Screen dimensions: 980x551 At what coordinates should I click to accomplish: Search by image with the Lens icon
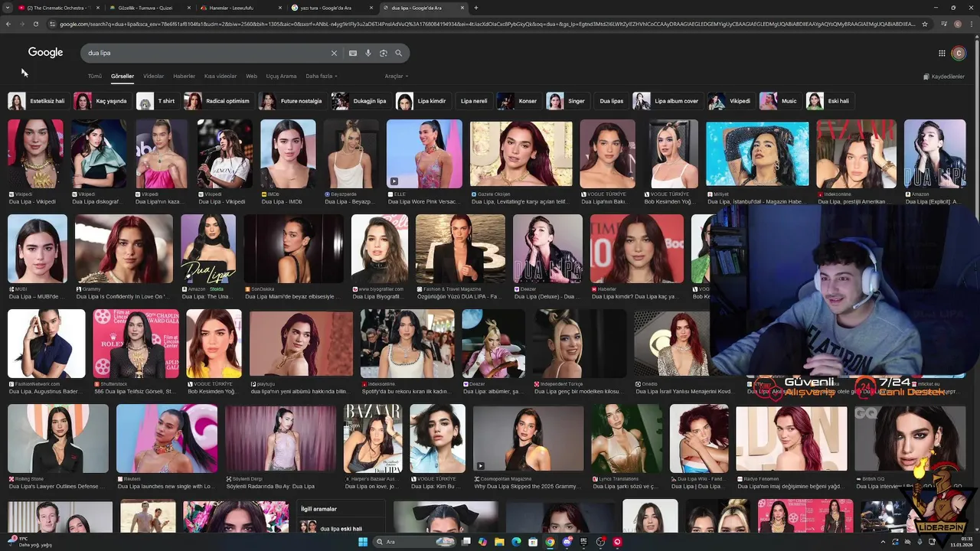(384, 54)
